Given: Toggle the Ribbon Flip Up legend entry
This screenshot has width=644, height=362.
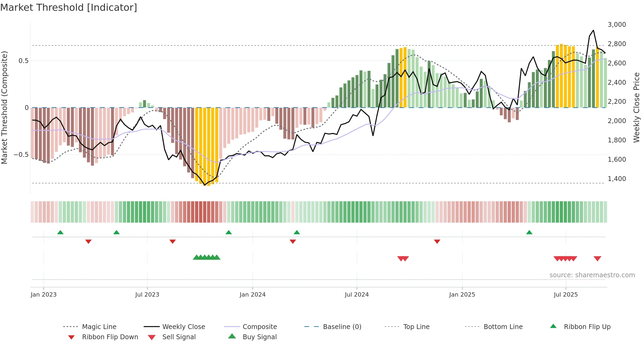Looking at the screenshot, I should coord(580,327).
